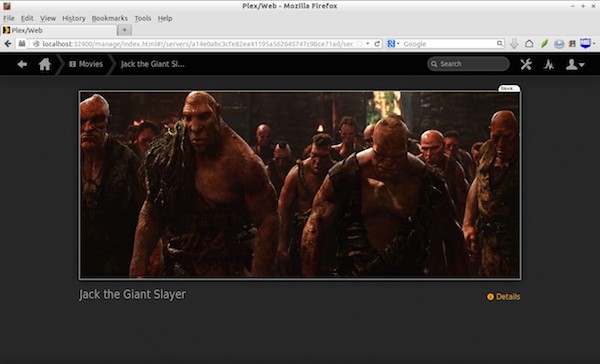Open the Plex activity status icon
Viewport: 600px width, 364px height.
click(x=549, y=64)
